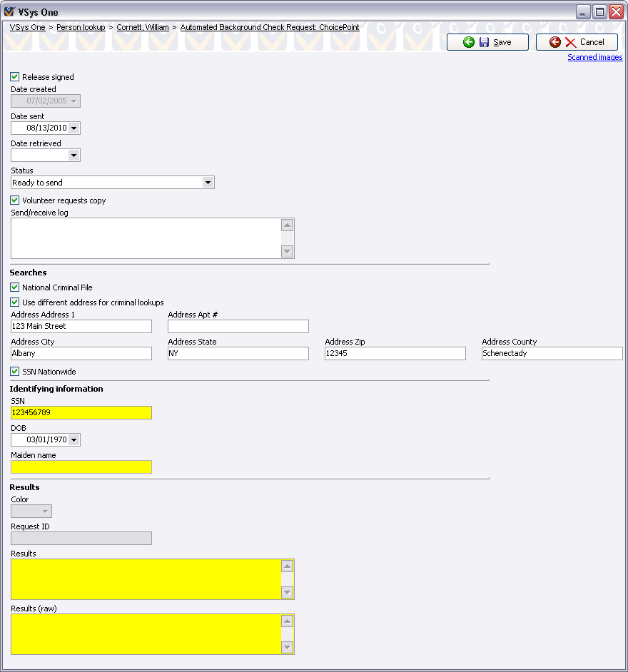The image size is (628, 672).
Task: Click Automated Background Check Request: ChoicePoint breadcrumb
Action: pos(270,27)
